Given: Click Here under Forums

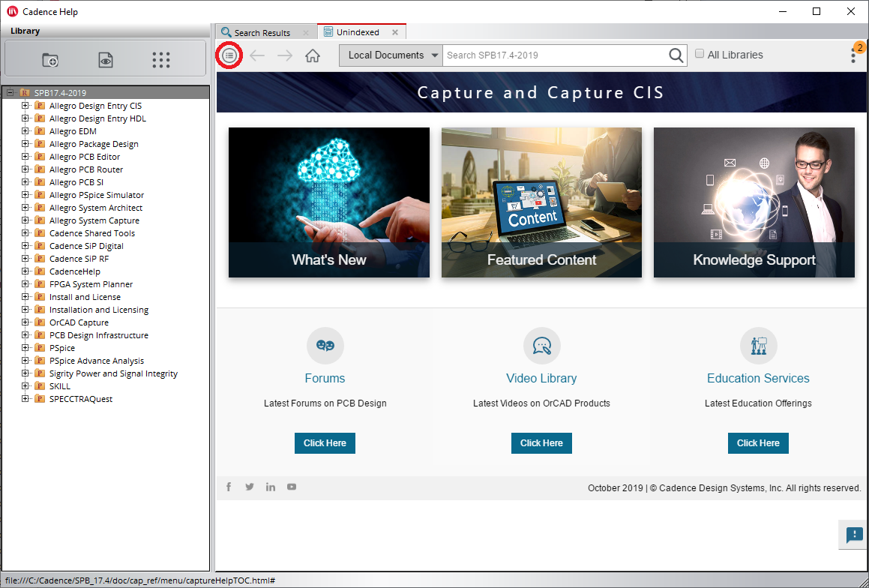Looking at the screenshot, I should click(325, 442).
